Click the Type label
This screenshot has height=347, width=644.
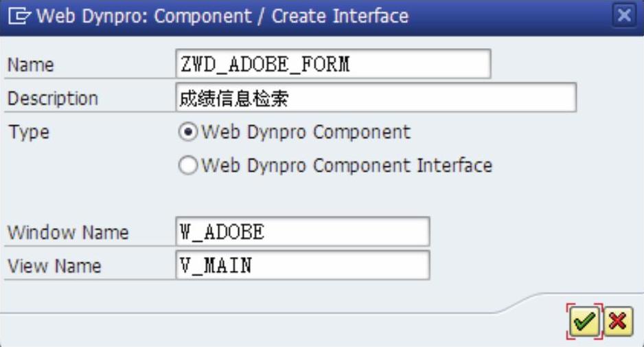point(29,133)
